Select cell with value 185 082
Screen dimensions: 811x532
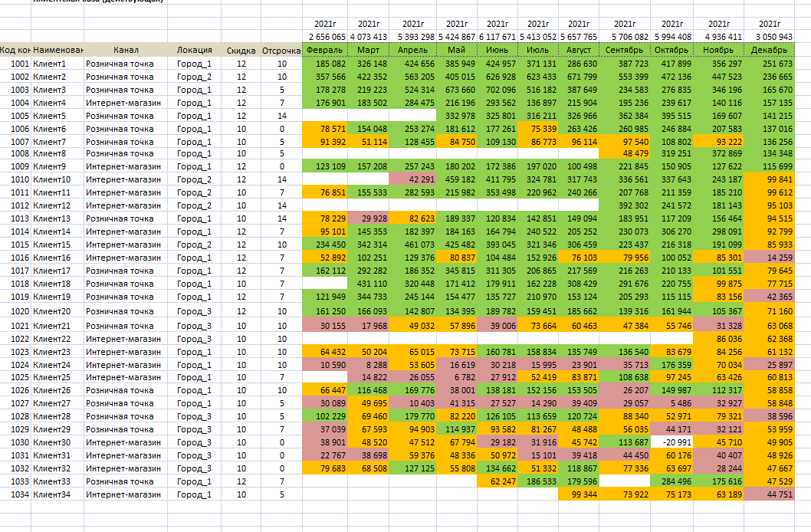point(325,64)
